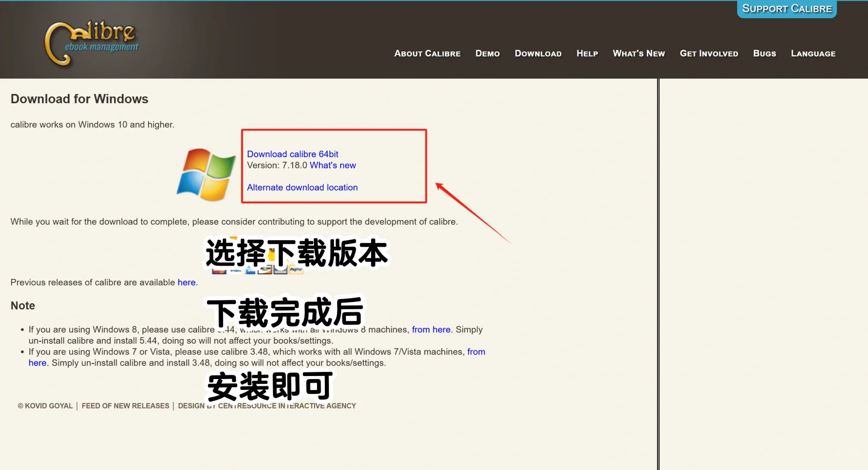
Task: Click 'from' link for Windows 7/Vista
Action: (x=476, y=352)
